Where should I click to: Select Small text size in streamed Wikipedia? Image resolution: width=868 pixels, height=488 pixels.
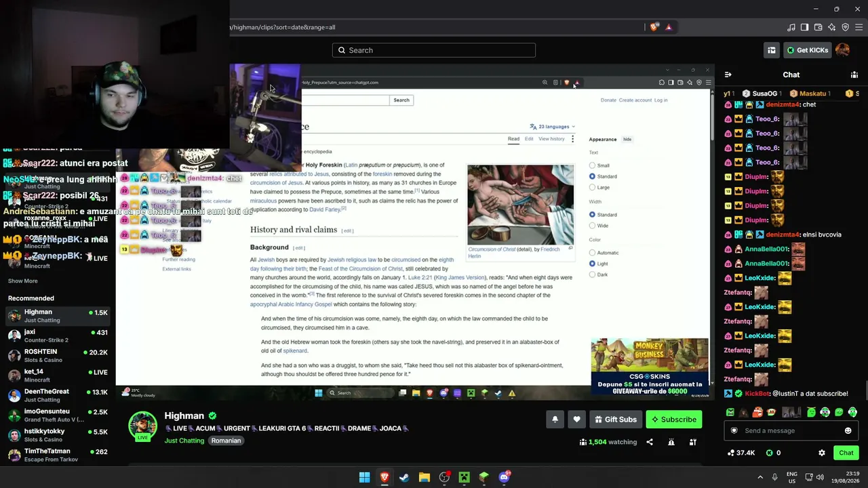592,165
